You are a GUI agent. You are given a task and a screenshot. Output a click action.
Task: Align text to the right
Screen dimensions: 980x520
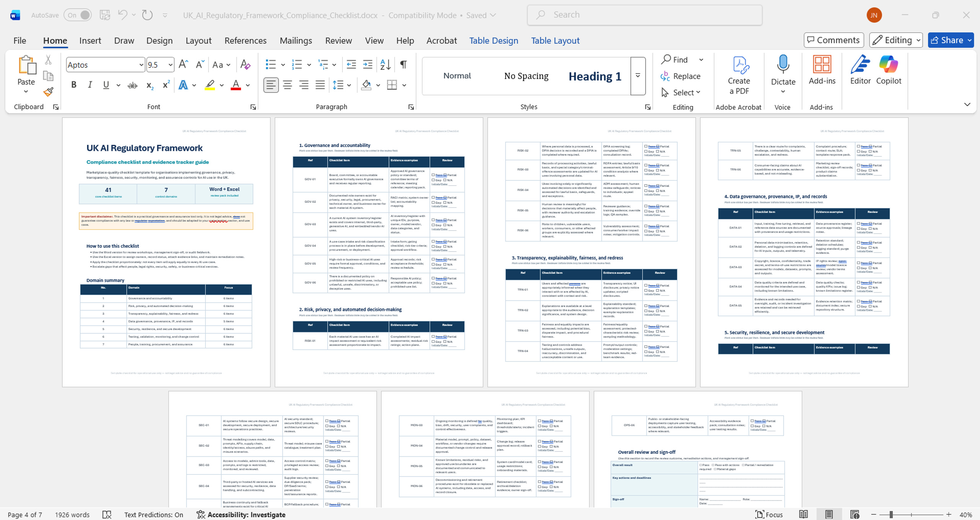pos(304,85)
